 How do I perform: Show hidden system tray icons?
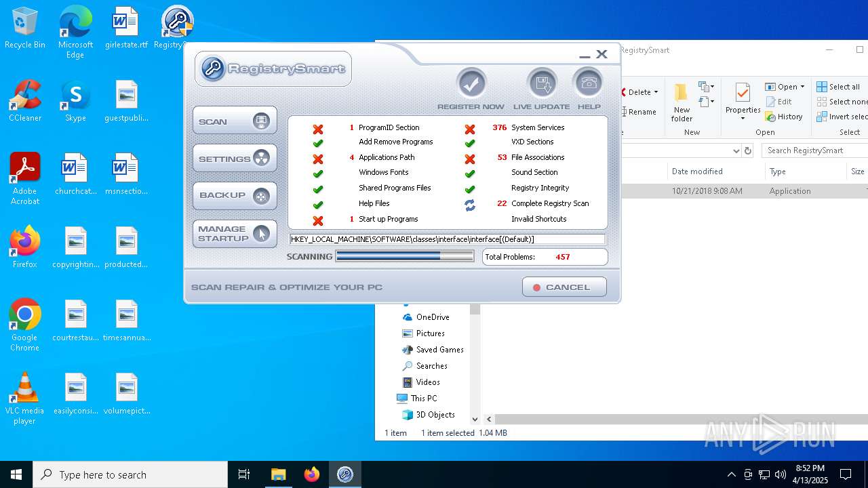click(731, 474)
